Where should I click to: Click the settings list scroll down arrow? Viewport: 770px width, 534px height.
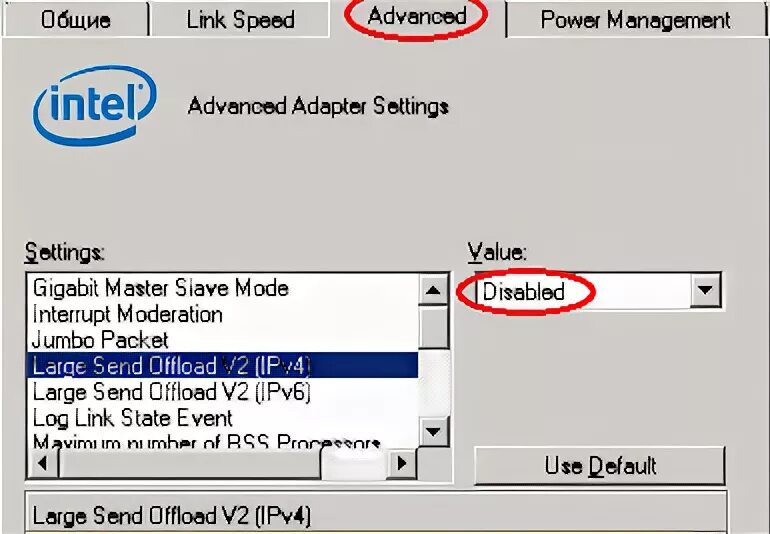point(433,432)
